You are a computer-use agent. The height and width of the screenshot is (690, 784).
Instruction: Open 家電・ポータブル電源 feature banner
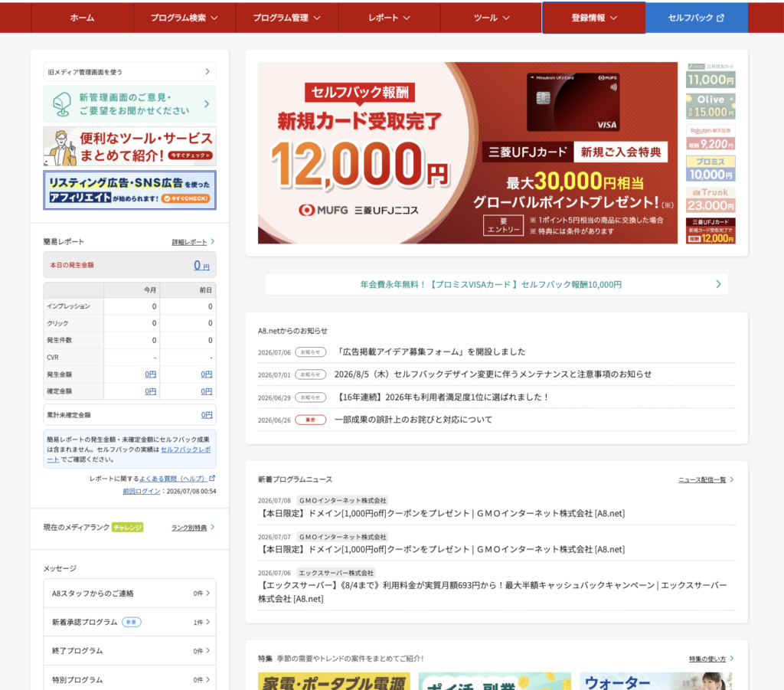[x=334, y=681]
